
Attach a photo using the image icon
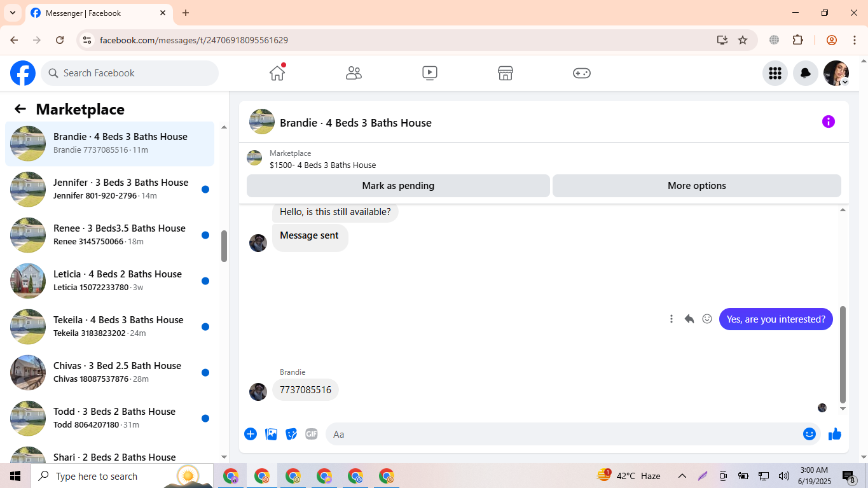(x=271, y=434)
